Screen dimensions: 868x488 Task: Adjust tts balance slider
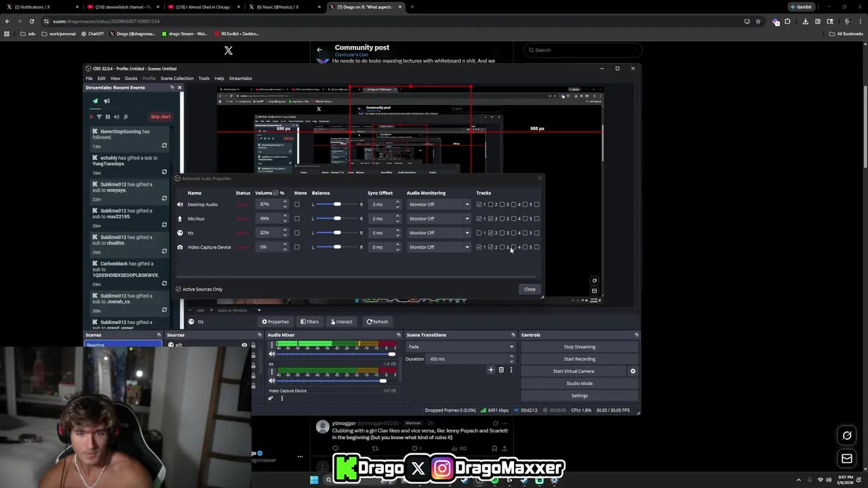click(x=337, y=232)
